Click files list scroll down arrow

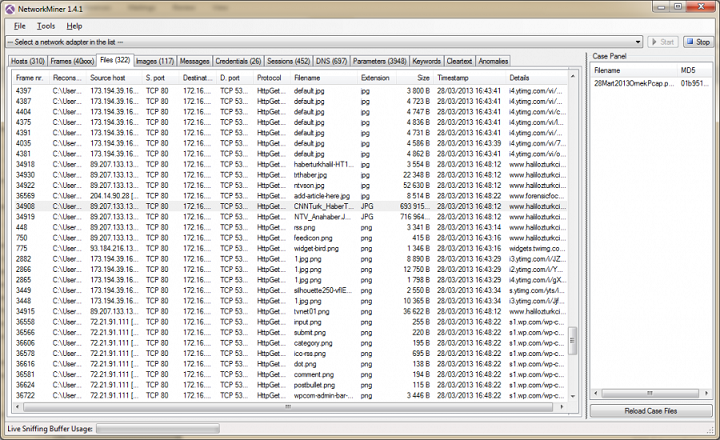coord(573,396)
